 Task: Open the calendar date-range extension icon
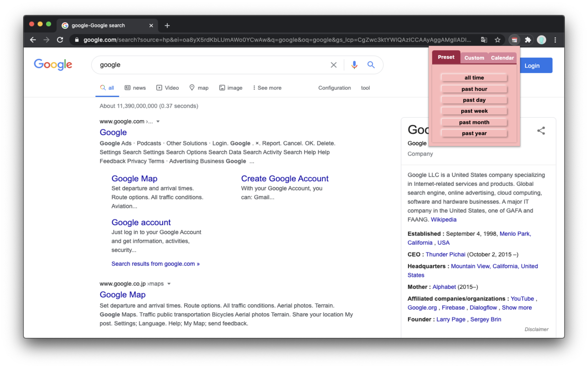pos(514,40)
